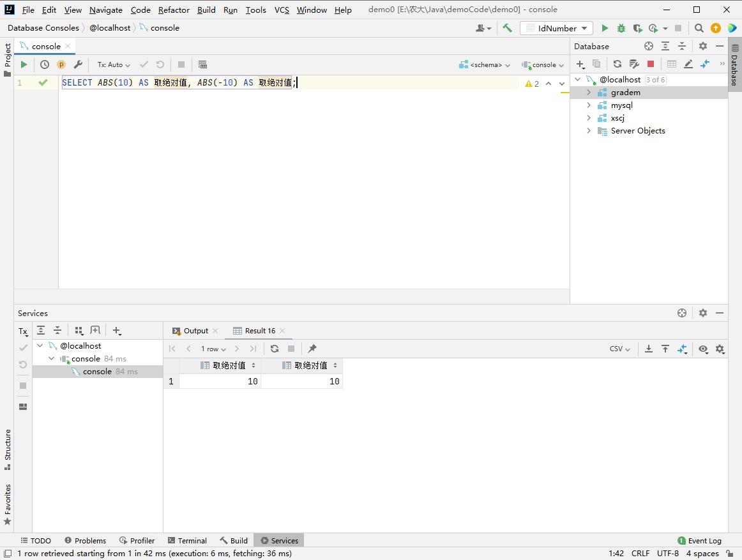Run the query with the green Execute icon
This screenshot has width=742, height=560.
pos(24,64)
